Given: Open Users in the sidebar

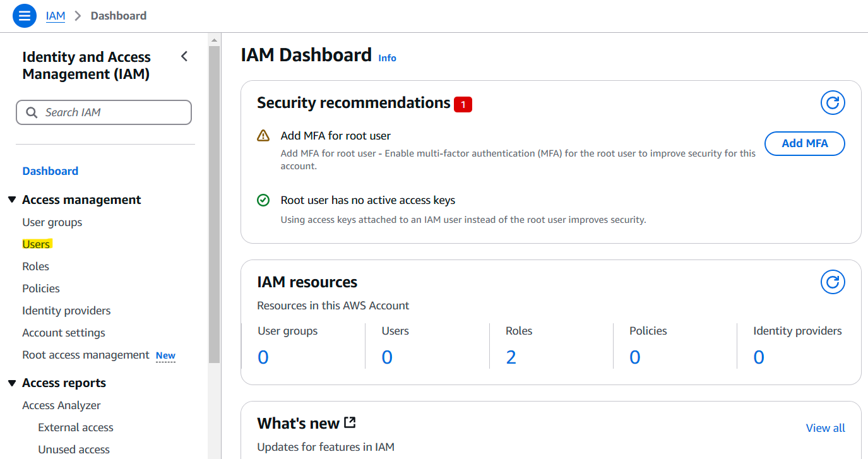Looking at the screenshot, I should (36, 244).
